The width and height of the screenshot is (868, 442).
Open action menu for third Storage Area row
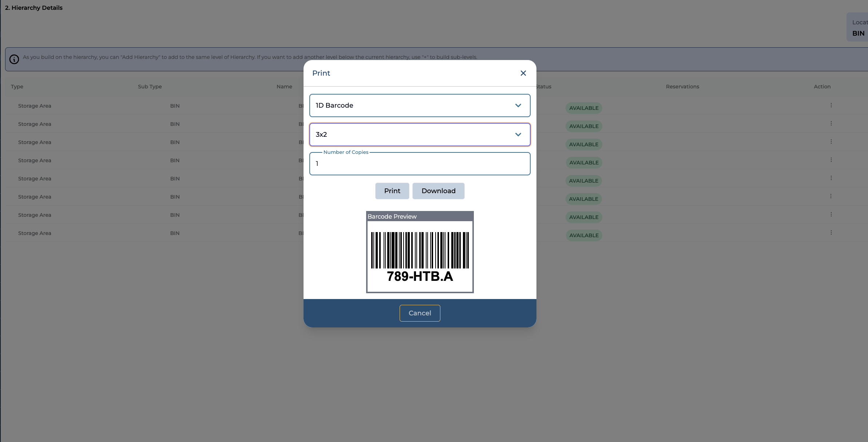click(831, 142)
